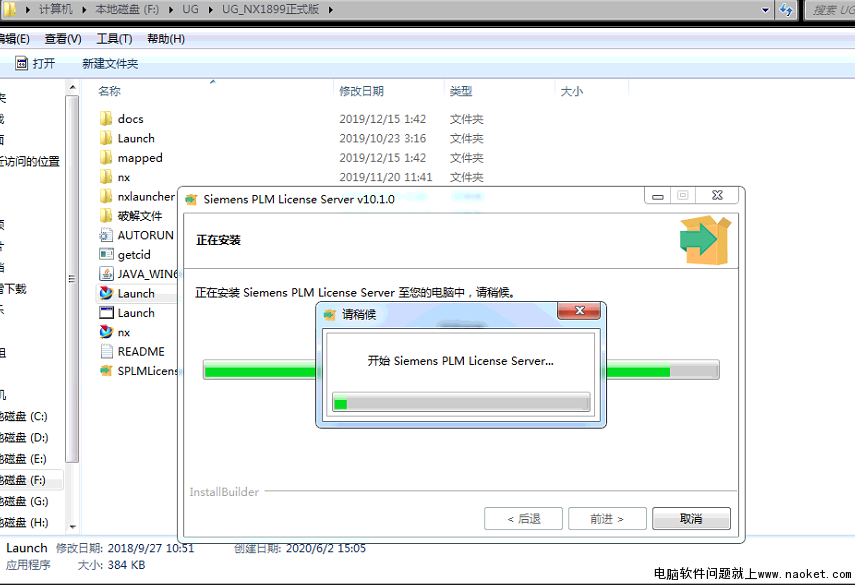Select the (C:) drive in sidebar

point(23,417)
